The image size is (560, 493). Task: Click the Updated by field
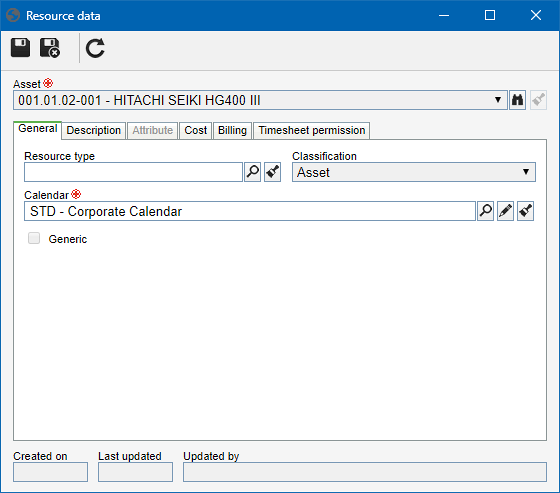(x=365, y=472)
